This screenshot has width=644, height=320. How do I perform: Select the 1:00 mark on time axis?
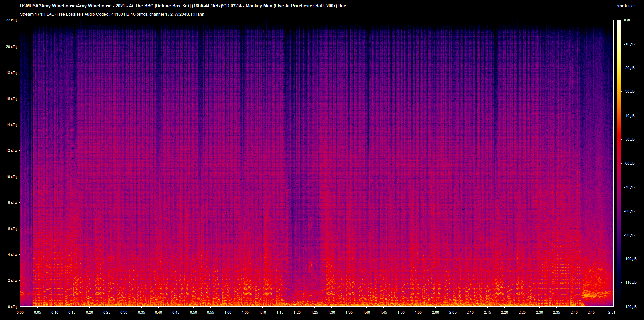click(x=228, y=312)
